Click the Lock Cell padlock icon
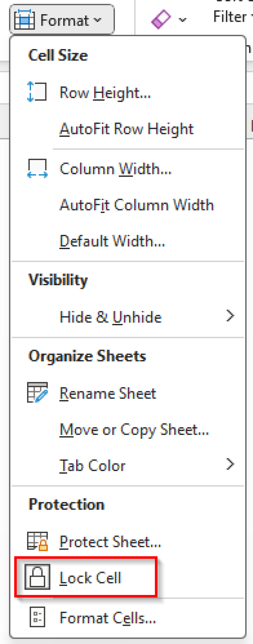Image resolution: width=253 pixels, height=644 pixels. (x=37, y=577)
